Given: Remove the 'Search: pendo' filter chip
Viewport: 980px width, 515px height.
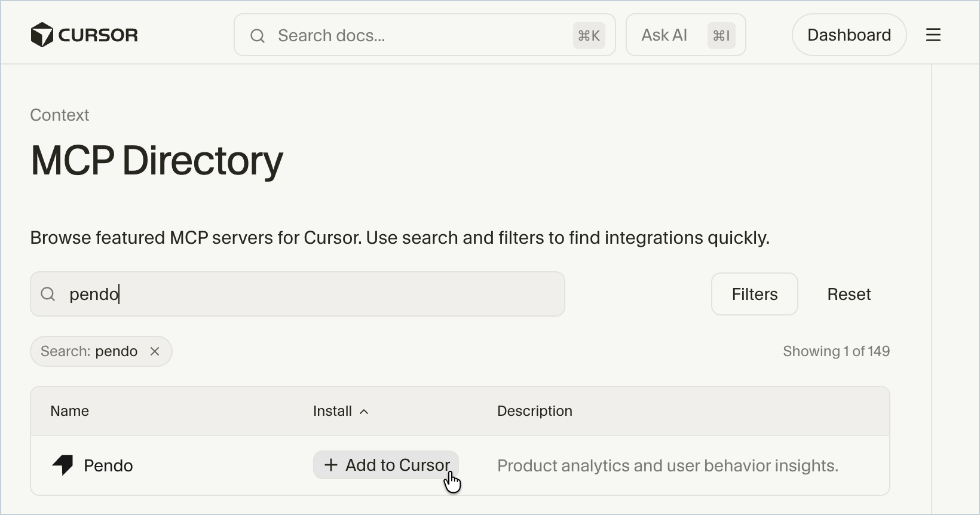Looking at the screenshot, I should click(155, 351).
